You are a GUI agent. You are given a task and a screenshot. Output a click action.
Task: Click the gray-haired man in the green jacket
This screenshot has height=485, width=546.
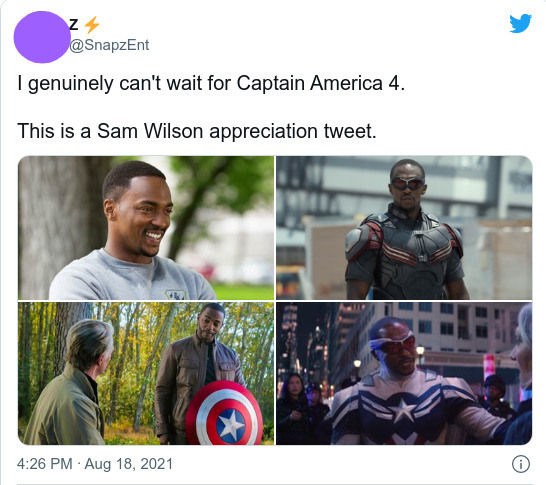[67, 382]
